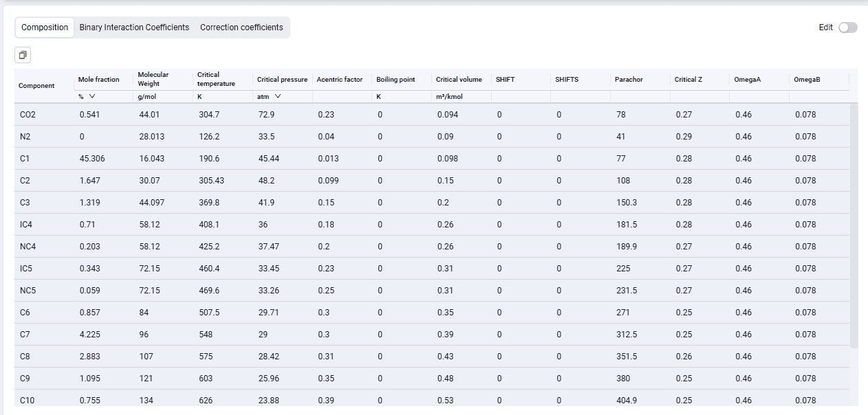Image resolution: width=868 pixels, height=415 pixels.
Task: Select the SHIFTS column header
Action: coord(567,80)
